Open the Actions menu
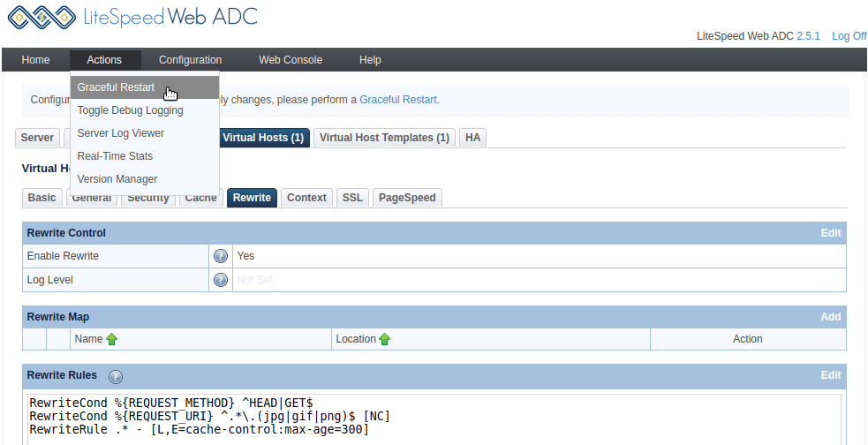Screen dimensions: 868x445 tap(104, 60)
